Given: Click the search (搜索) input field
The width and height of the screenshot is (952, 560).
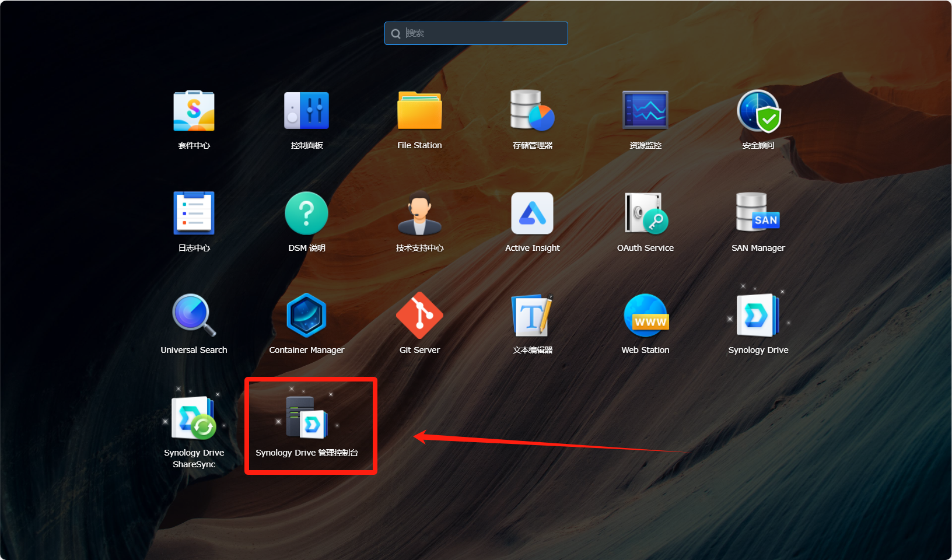Looking at the screenshot, I should (x=484, y=33).
